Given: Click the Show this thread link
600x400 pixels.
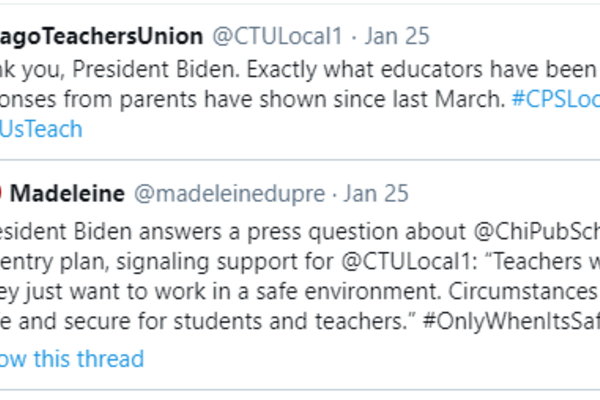Looking at the screenshot, I should (x=72, y=358).
